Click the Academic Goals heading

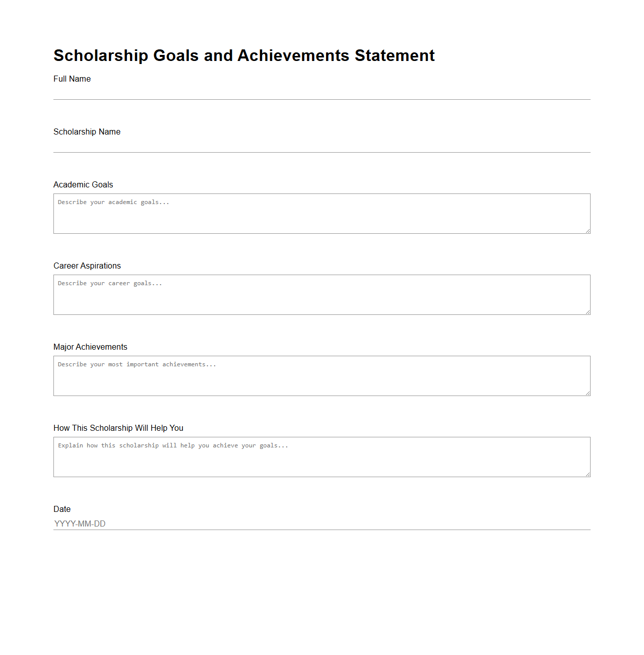coord(83,184)
